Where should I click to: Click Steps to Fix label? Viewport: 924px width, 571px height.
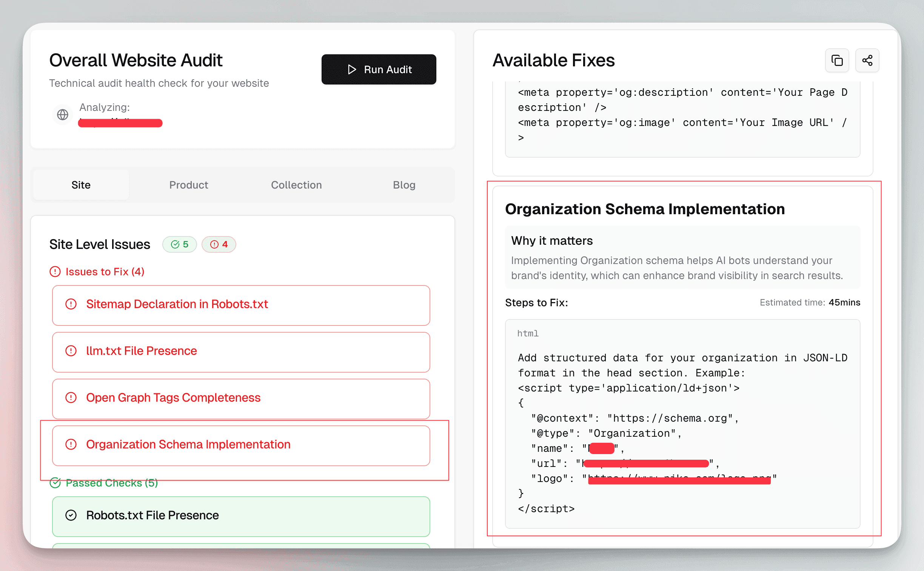click(536, 302)
